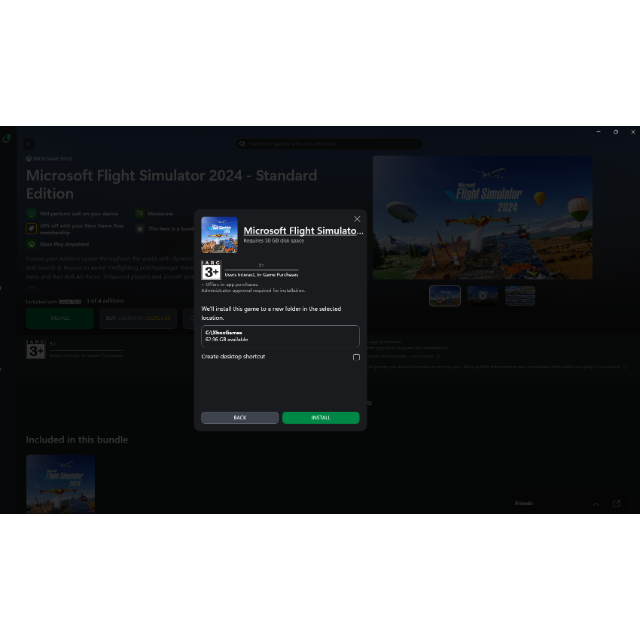
Task: Close the install dialog with X
Action: click(x=357, y=219)
